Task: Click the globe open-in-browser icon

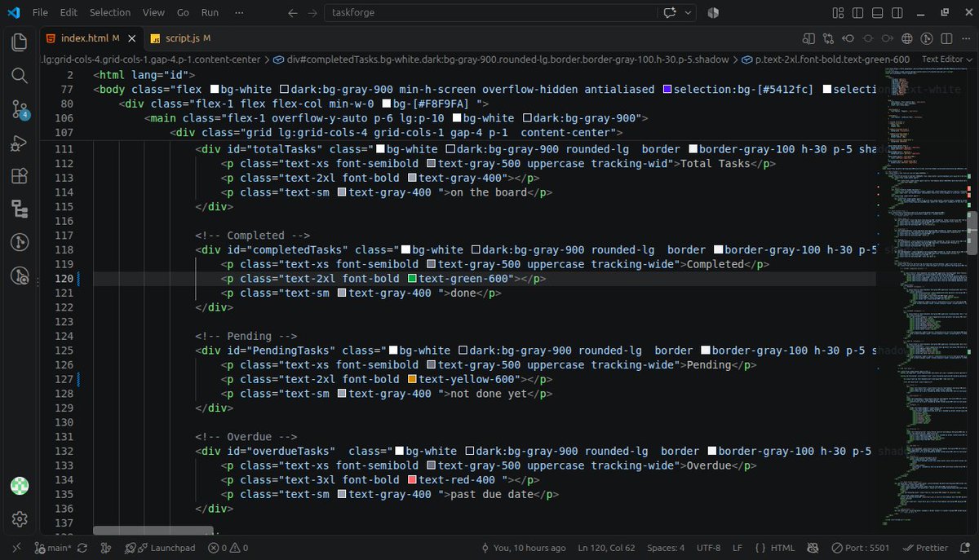Action: click(x=907, y=38)
